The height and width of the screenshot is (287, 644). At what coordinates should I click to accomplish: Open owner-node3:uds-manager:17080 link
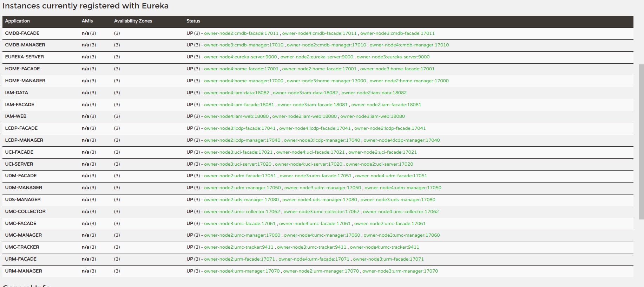tap(398, 200)
